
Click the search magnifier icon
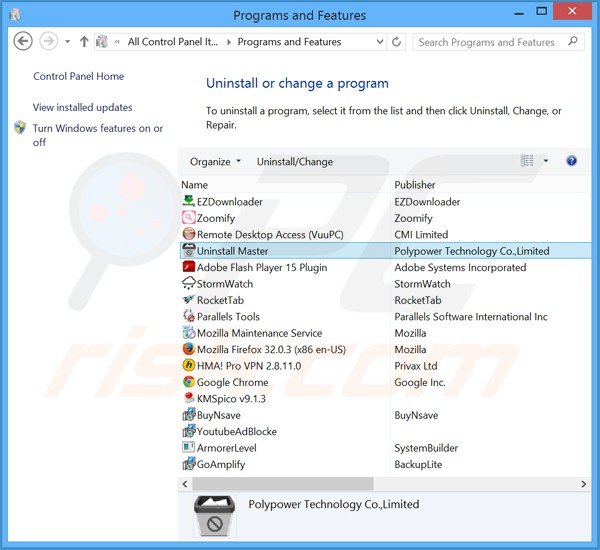[x=573, y=41]
